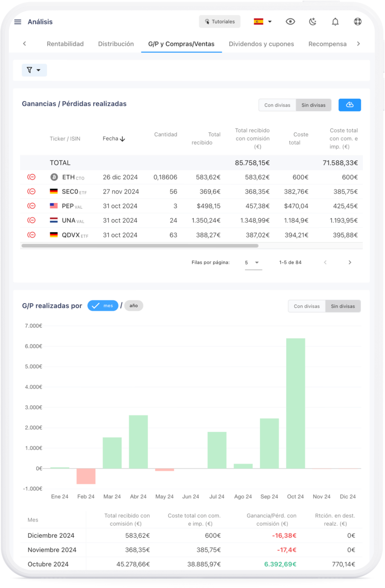Expand the filter funnel dropdown
The width and height of the screenshot is (385, 588).
point(34,70)
